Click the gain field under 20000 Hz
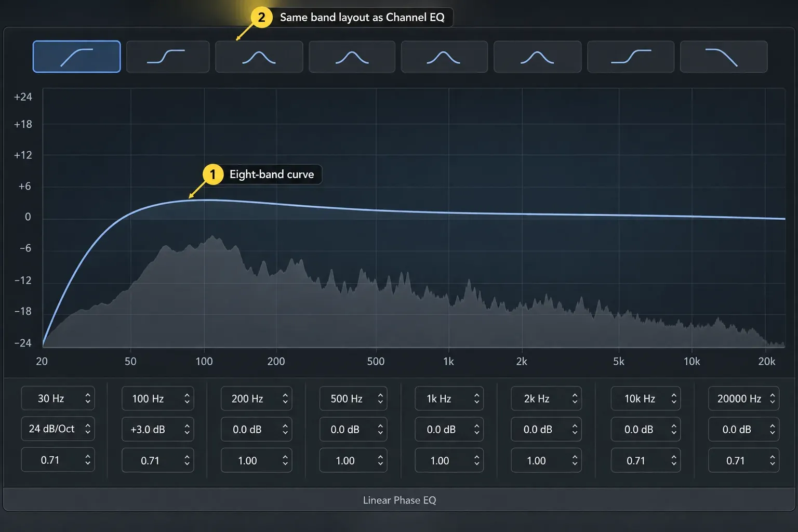Viewport: 798px width, 532px height. [743, 429]
